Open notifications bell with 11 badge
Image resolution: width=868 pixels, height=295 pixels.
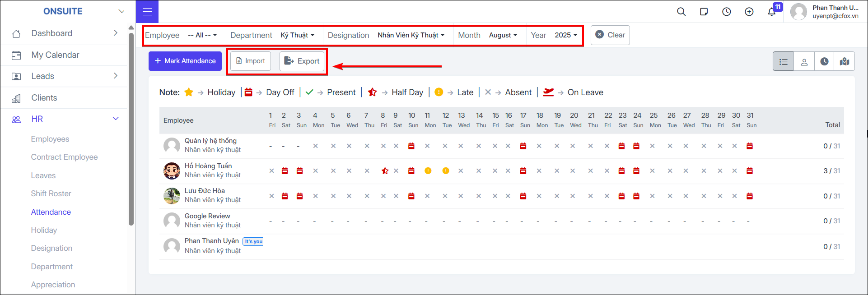(x=772, y=12)
